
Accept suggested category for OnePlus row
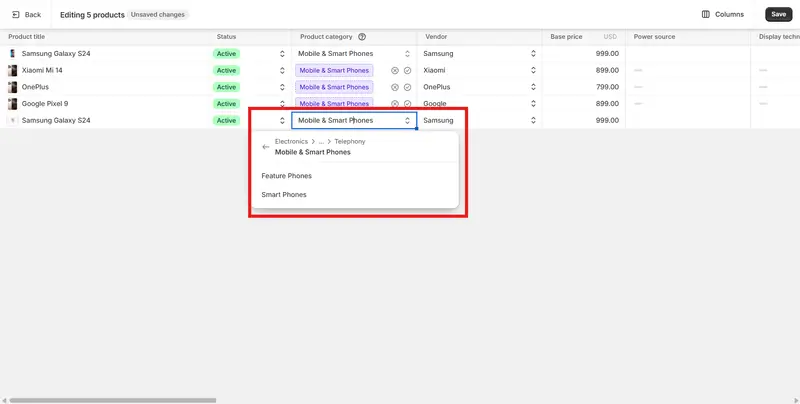point(407,87)
